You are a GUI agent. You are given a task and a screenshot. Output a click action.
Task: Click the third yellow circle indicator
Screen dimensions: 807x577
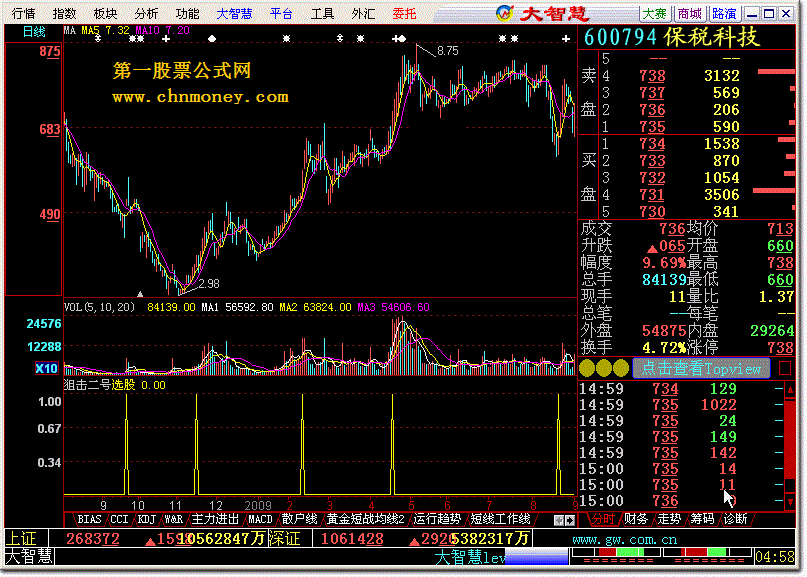click(621, 368)
